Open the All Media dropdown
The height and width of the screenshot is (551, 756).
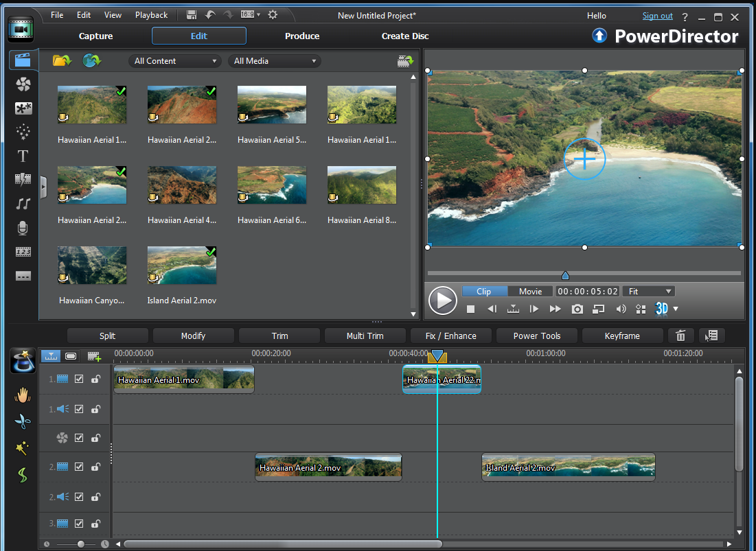tap(275, 61)
